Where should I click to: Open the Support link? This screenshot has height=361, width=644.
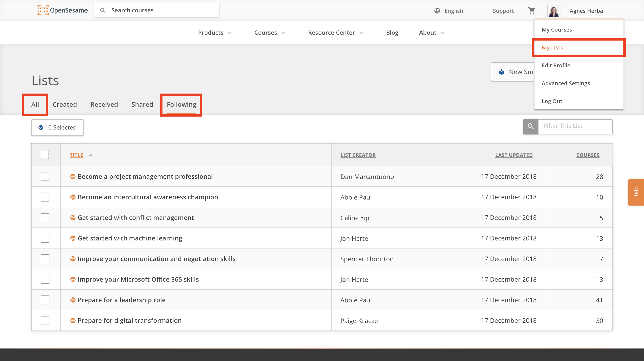(x=503, y=11)
